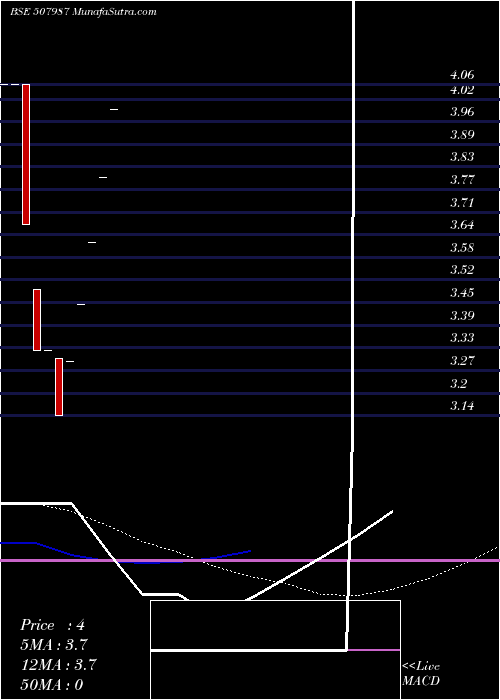Click the 4.06 price axis label
Image resolution: width=500 pixels, height=700 pixels.
tap(462, 75)
